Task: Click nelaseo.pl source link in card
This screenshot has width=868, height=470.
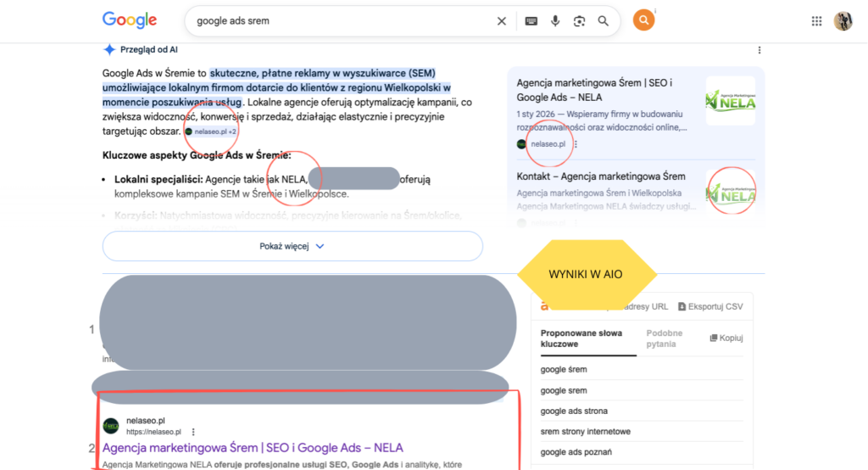Action: tap(548, 144)
